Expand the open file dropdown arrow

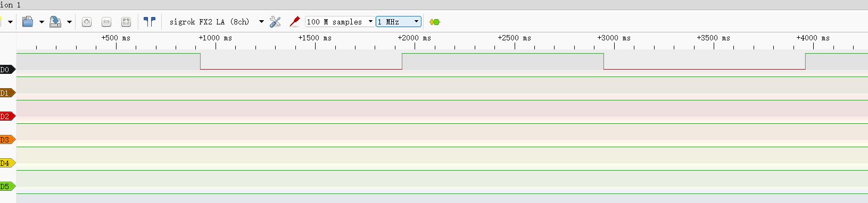point(42,22)
